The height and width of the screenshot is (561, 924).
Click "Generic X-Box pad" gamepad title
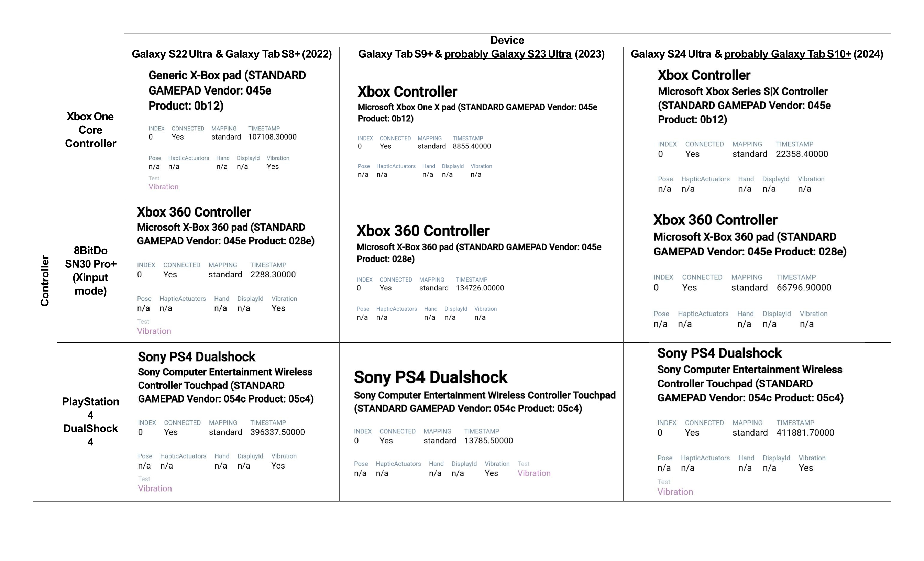[227, 90]
